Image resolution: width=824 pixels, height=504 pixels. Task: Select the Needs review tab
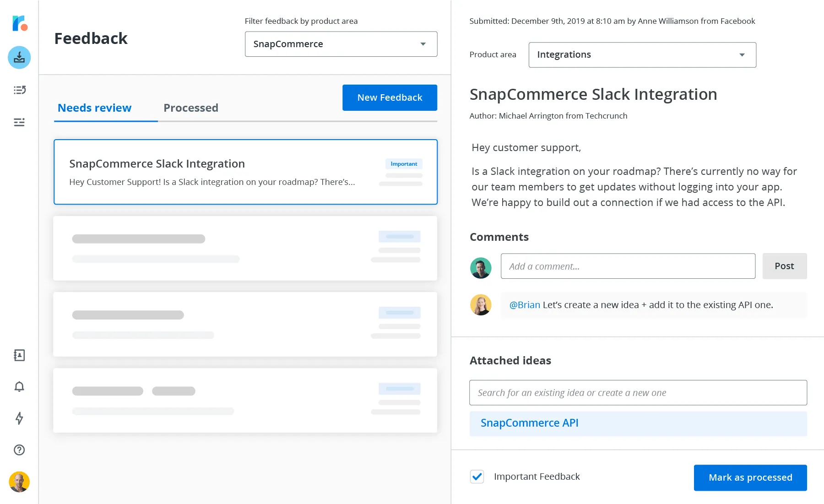click(94, 108)
